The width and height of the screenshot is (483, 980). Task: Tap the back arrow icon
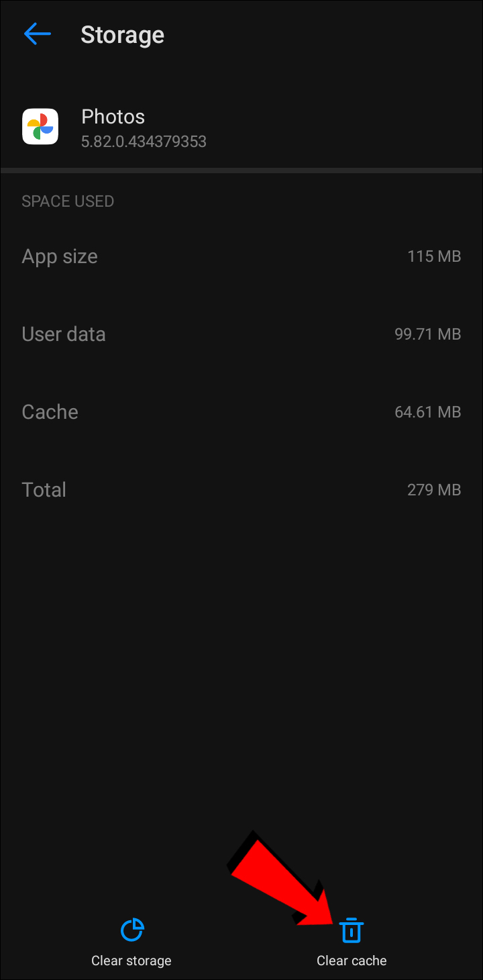coord(38,34)
